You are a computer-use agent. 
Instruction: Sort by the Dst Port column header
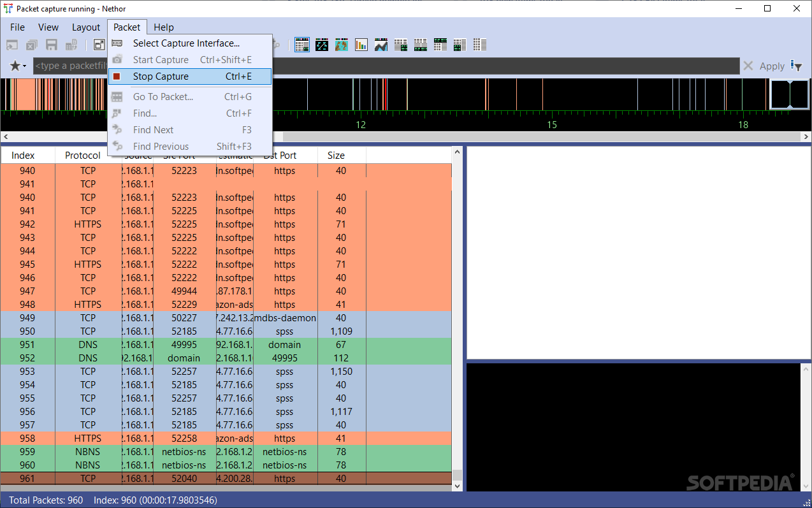click(x=285, y=156)
